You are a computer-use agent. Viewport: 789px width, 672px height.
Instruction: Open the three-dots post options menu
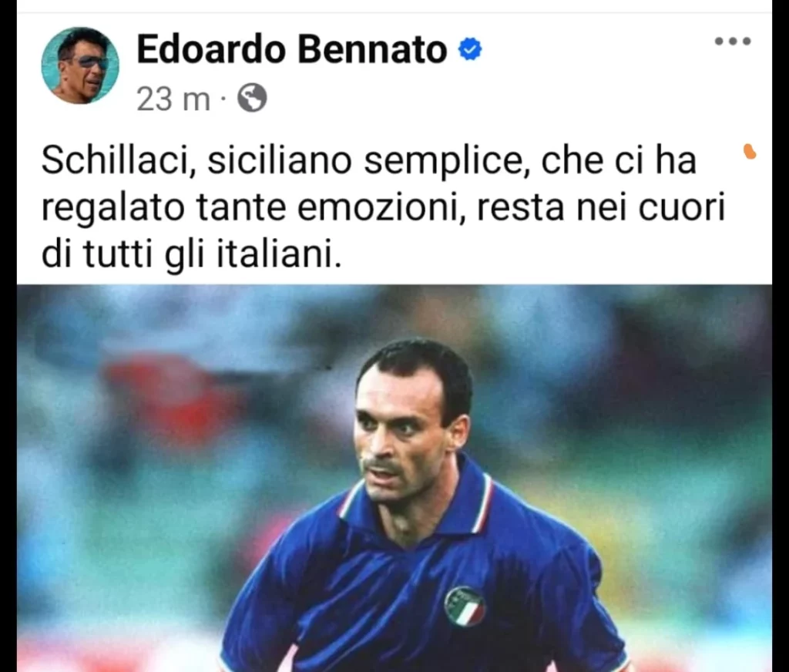point(733,42)
